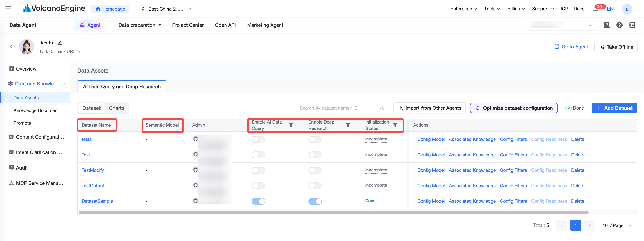Disable Deep Research for DatasetSample

pyautogui.click(x=315, y=201)
